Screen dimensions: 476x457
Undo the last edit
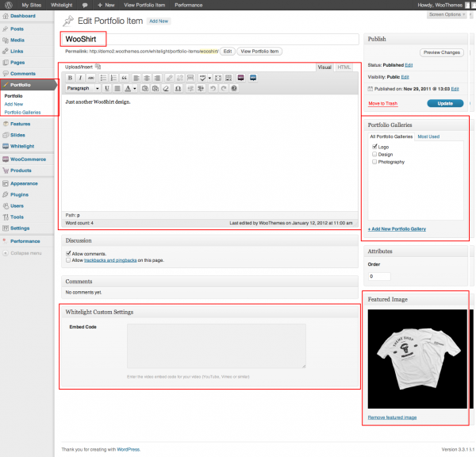click(213, 88)
